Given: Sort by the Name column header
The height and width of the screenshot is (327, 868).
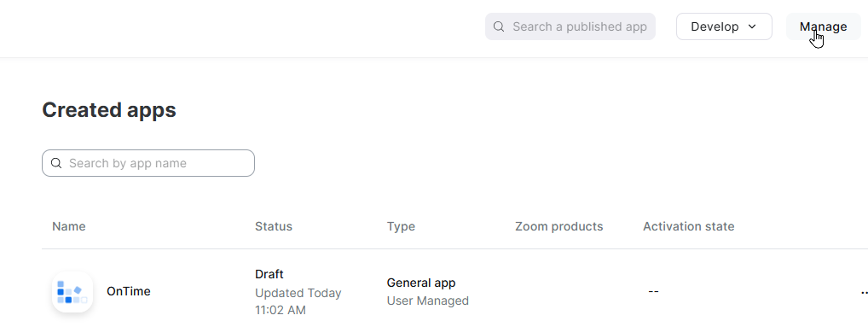Looking at the screenshot, I should point(69,226).
